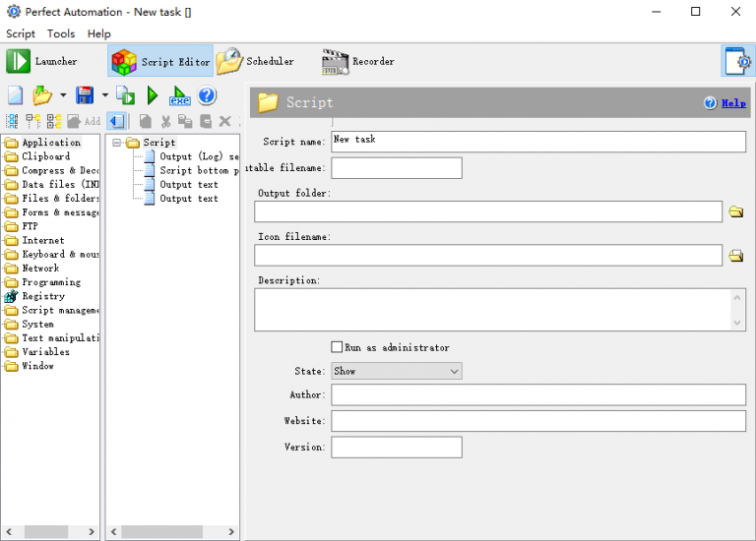Open the Script management category
This screenshot has height=541, width=756.
point(60,310)
